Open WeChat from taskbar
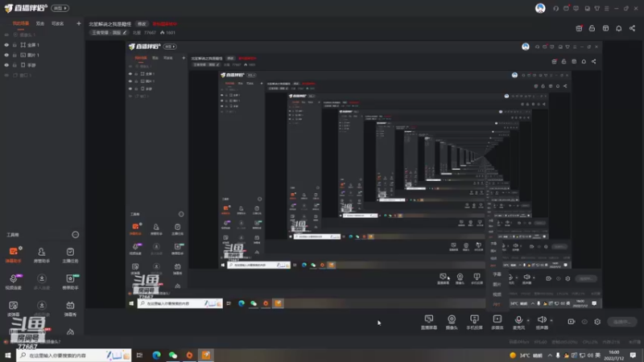644x362 pixels. [x=173, y=355]
